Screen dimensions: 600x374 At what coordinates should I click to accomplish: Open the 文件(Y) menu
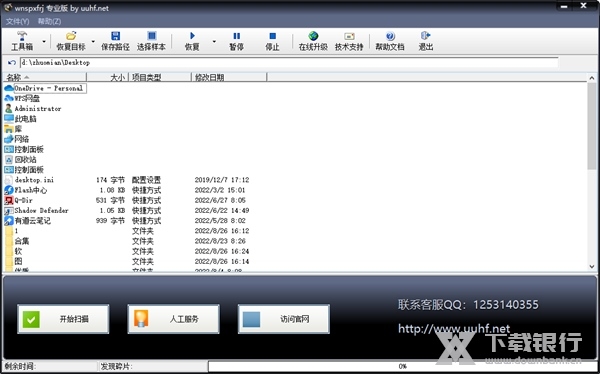pyautogui.click(x=17, y=21)
